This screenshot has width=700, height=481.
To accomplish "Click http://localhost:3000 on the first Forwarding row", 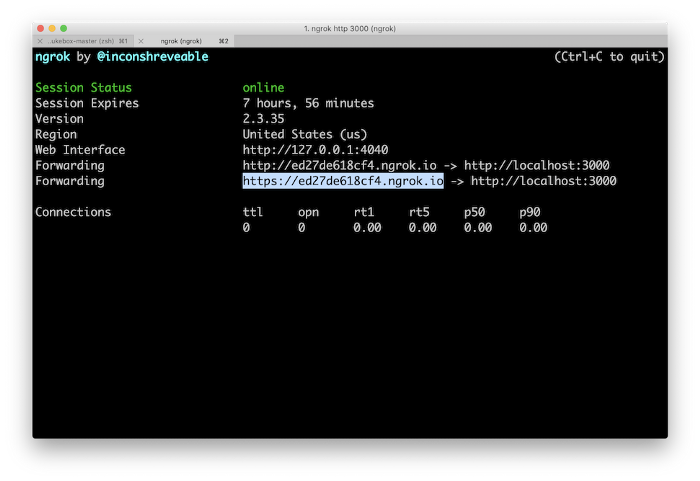I will (537, 166).
